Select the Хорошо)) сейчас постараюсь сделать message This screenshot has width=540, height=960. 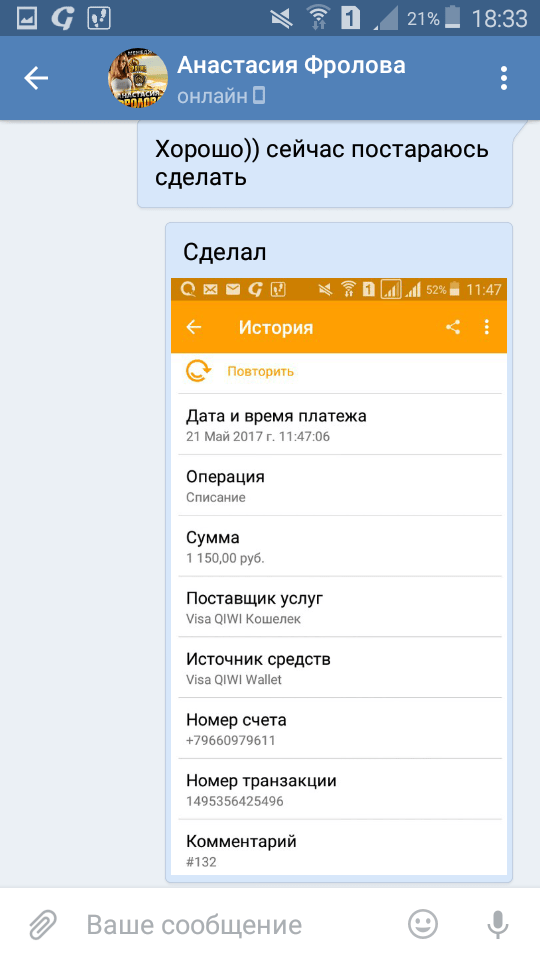coord(324,164)
